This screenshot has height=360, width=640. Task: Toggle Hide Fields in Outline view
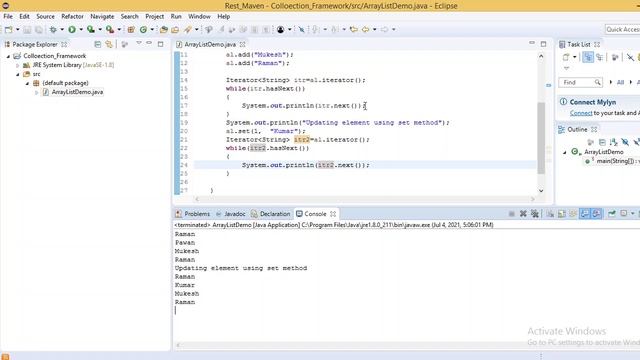tap(625, 142)
